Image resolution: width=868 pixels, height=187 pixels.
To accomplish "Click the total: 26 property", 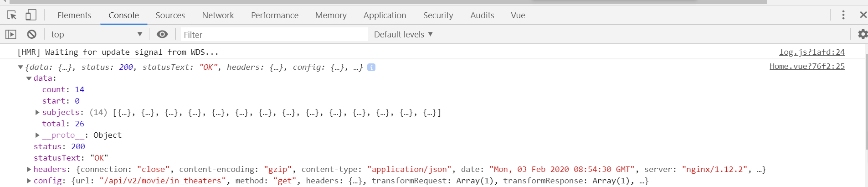I will (x=63, y=124).
